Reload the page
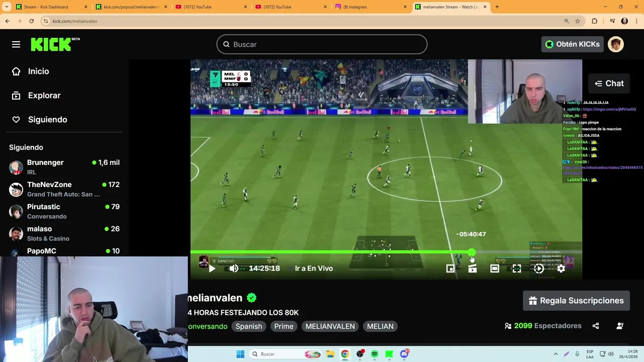The image size is (644, 362). (31, 21)
